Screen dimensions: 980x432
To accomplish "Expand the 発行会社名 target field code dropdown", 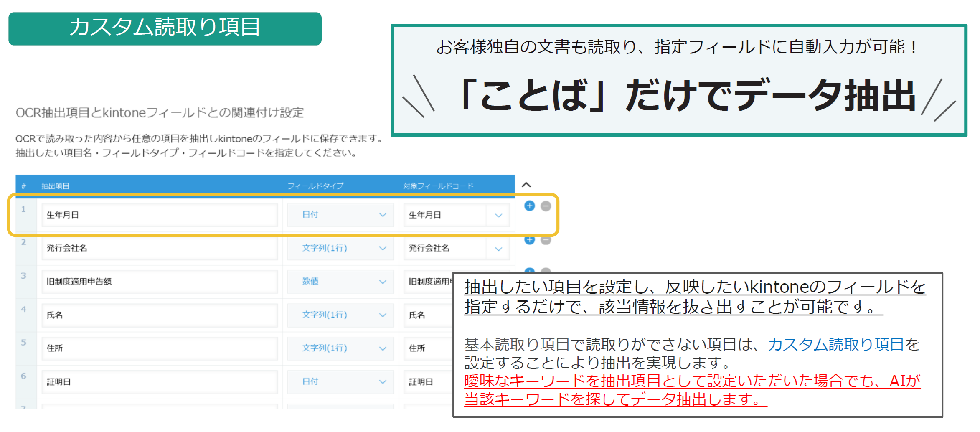I will pyautogui.click(x=498, y=249).
